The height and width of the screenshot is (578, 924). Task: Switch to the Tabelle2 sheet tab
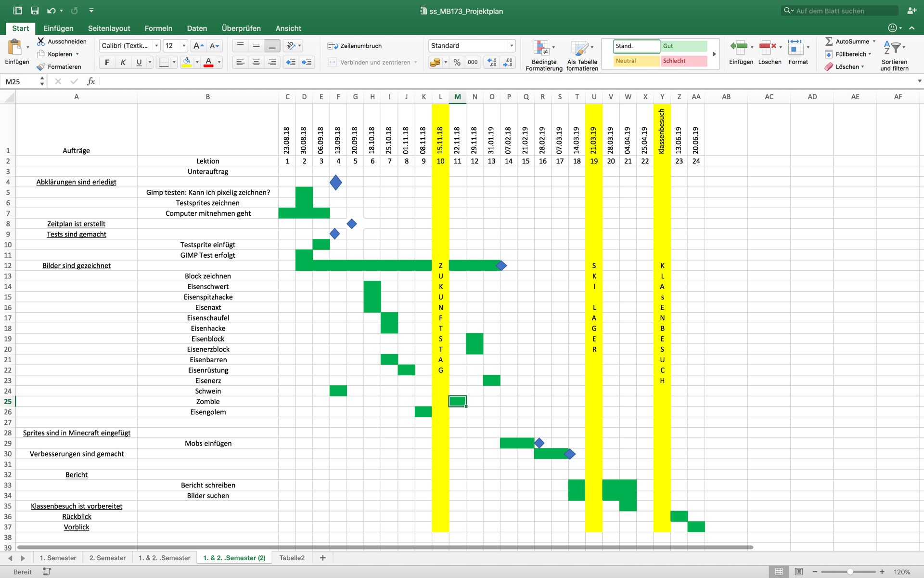click(x=292, y=558)
